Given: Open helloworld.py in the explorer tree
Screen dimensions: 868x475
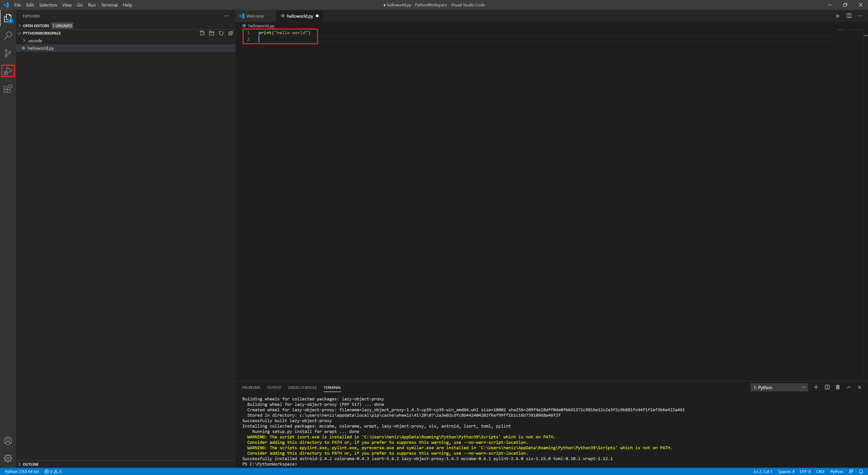Looking at the screenshot, I should (40, 48).
